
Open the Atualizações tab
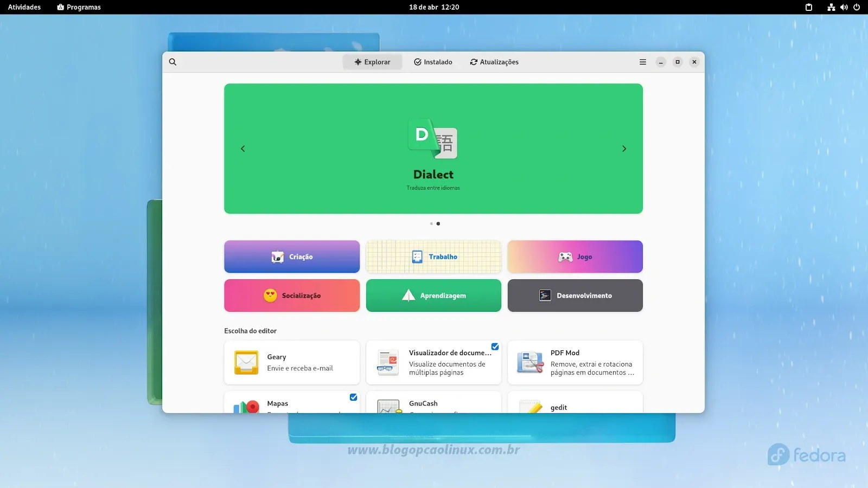click(494, 62)
